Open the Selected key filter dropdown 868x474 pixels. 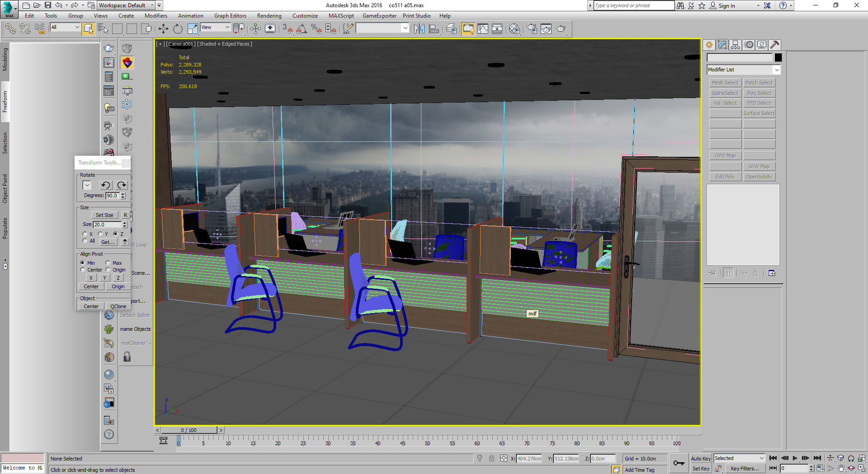[739, 458]
